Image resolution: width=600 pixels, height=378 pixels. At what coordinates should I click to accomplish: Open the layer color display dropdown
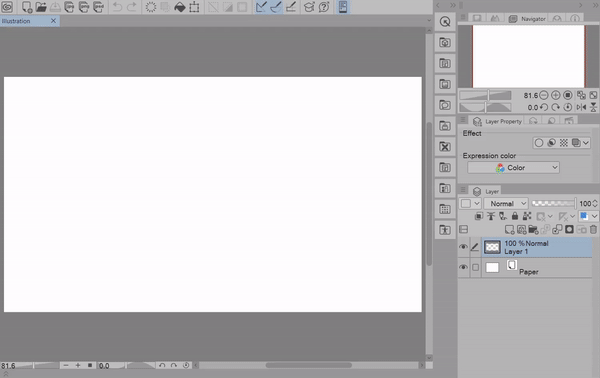pos(588,216)
